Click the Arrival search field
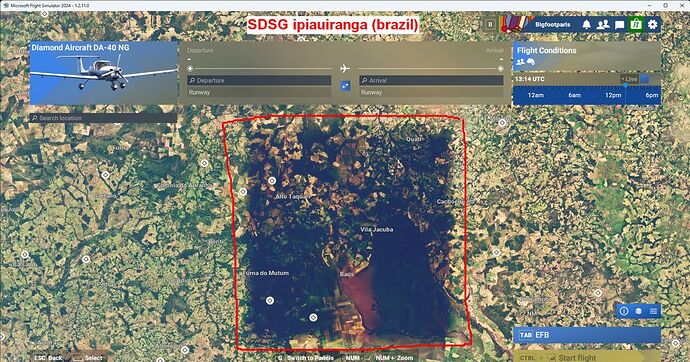Viewport: 690px width, 362px height. click(x=431, y=80)
